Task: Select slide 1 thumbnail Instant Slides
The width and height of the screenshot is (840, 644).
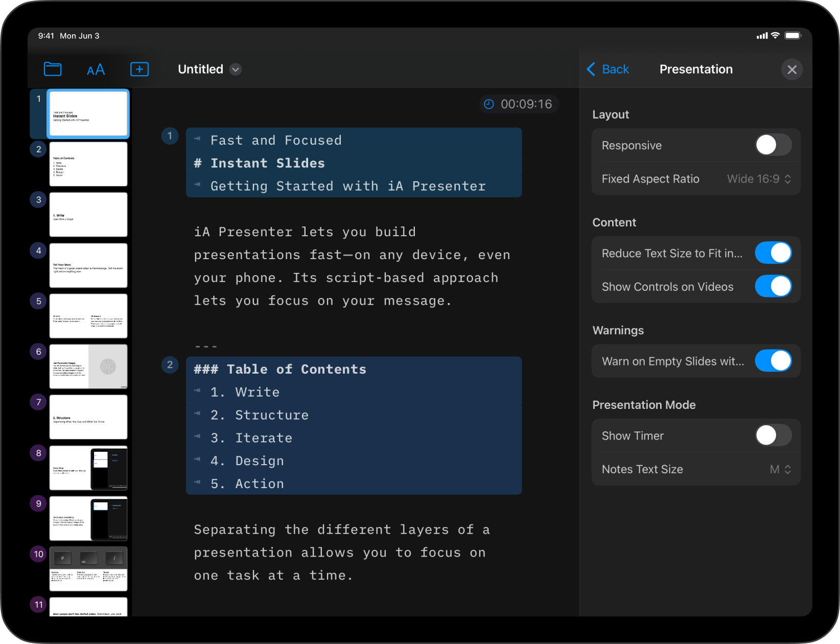Action: click(x=88, y=113)
